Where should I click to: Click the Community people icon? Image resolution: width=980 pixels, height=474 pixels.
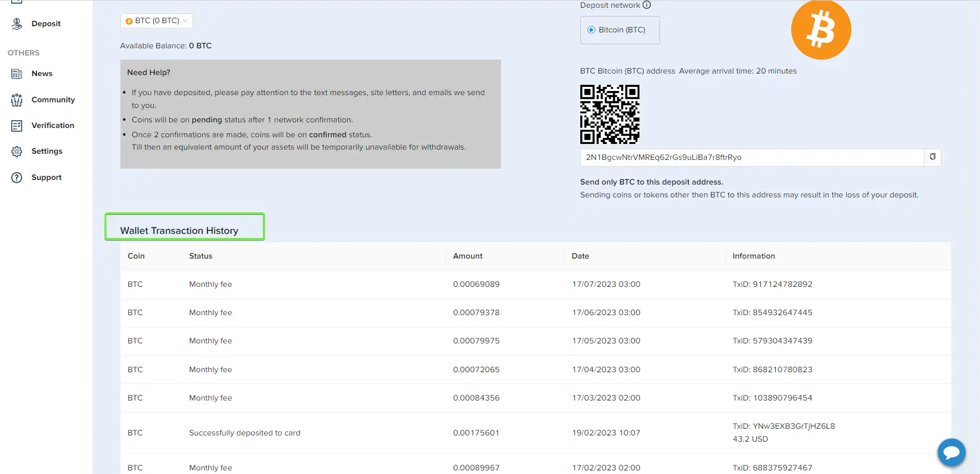(x=17, y=100)
